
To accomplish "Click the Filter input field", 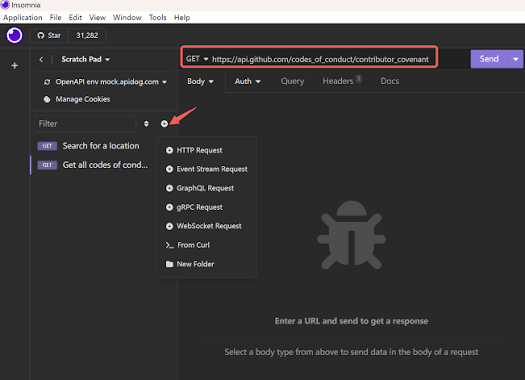I will click(x=85, y=124).
